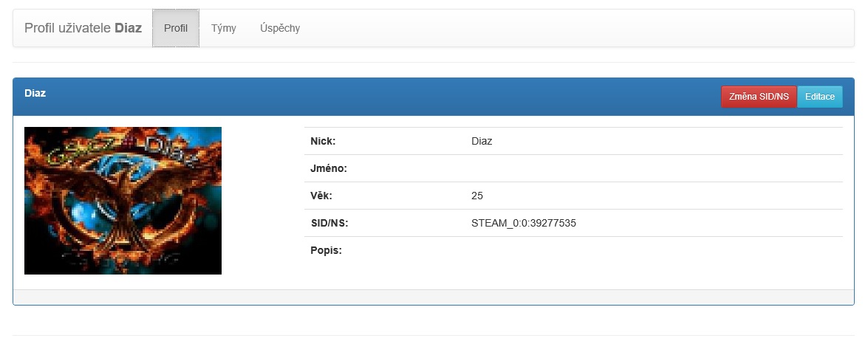This screenshot has height=338, width=868.
Task: Click the Diaz avatar image
Action: tap(123, 201)
